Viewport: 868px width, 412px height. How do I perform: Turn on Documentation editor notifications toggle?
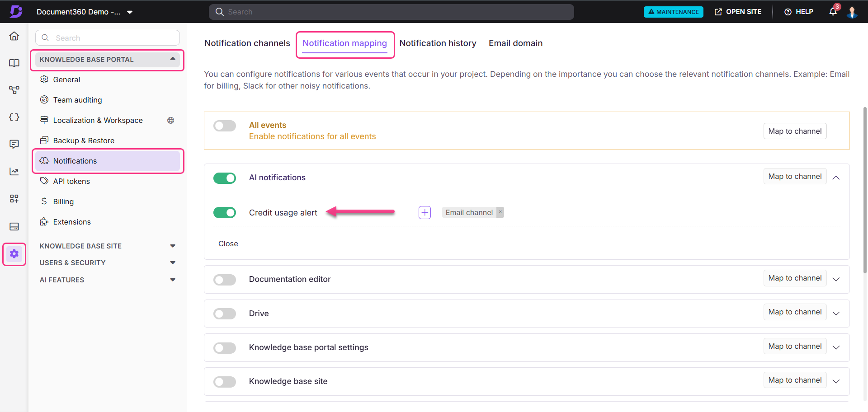click(x=225, y=280)
